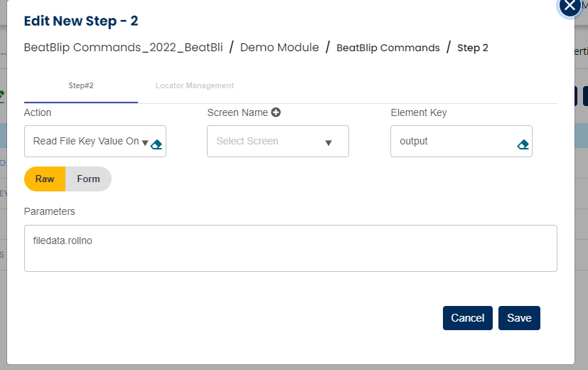The height and width of the screenshot is (370, 588).
Task: Clear the Action field using eraser icon
Action: [x=157, y=144]
